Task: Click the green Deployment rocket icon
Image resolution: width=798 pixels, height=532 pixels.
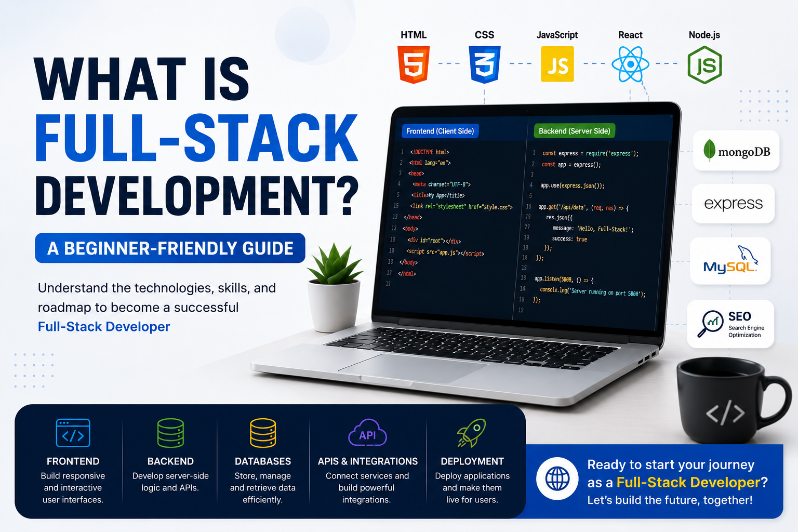Action: pos(471,433)
